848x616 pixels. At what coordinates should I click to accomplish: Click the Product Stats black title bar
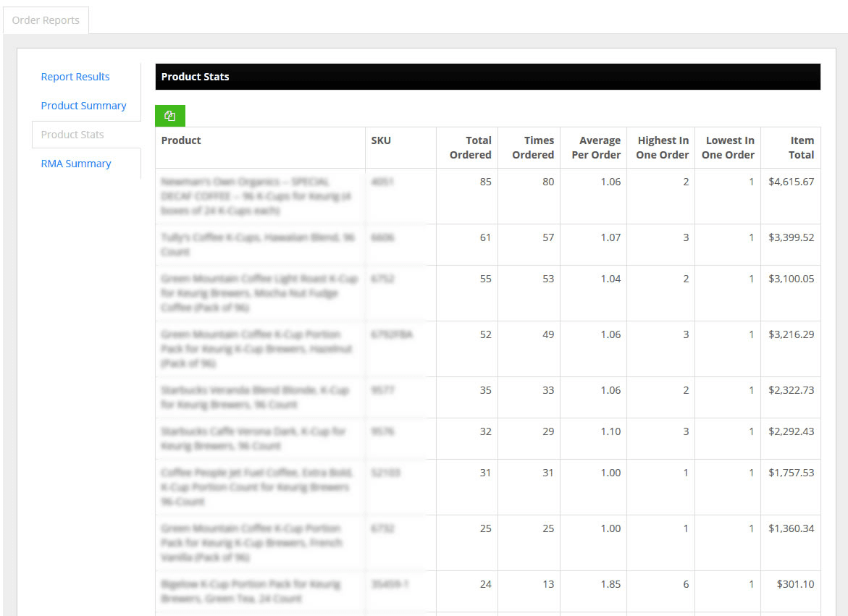488,77
